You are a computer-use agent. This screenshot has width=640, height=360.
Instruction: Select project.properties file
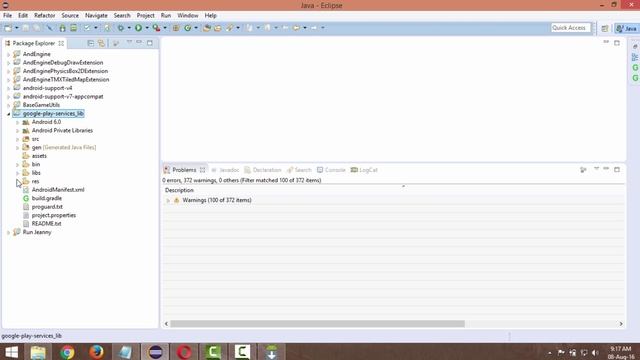(53, 216)
